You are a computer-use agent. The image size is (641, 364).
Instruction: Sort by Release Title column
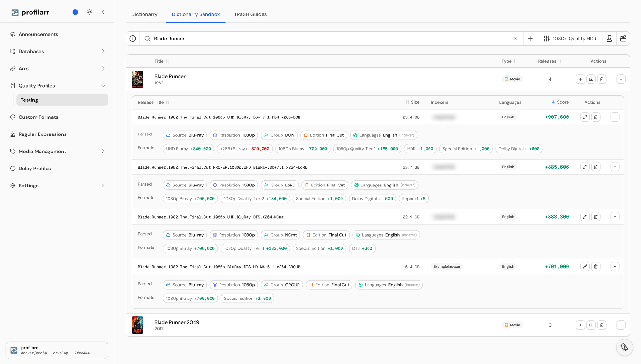pos(153,102)
